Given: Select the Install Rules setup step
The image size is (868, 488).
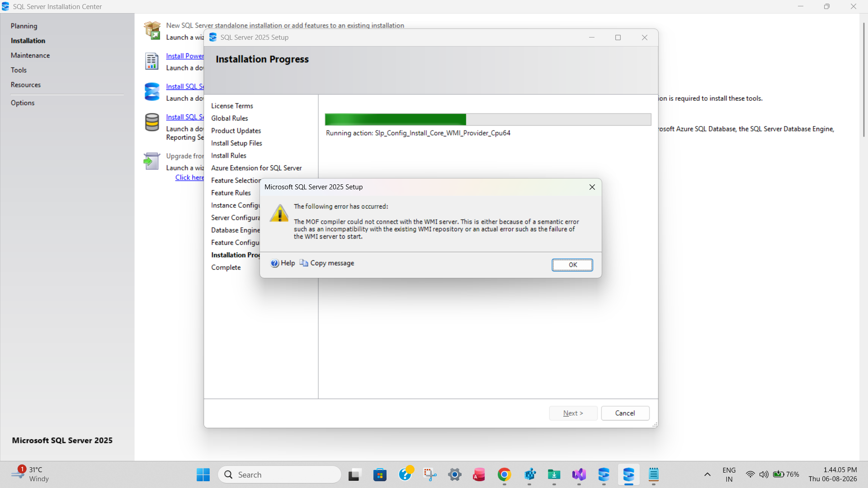Looking at the screenshot, I should (x=229, y=156).
